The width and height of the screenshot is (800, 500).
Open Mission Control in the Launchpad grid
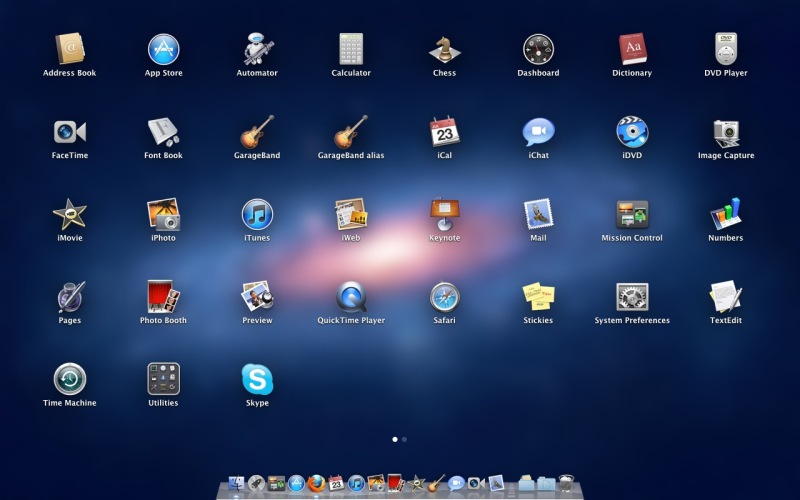pyautogui.click(x=632, y=214)
